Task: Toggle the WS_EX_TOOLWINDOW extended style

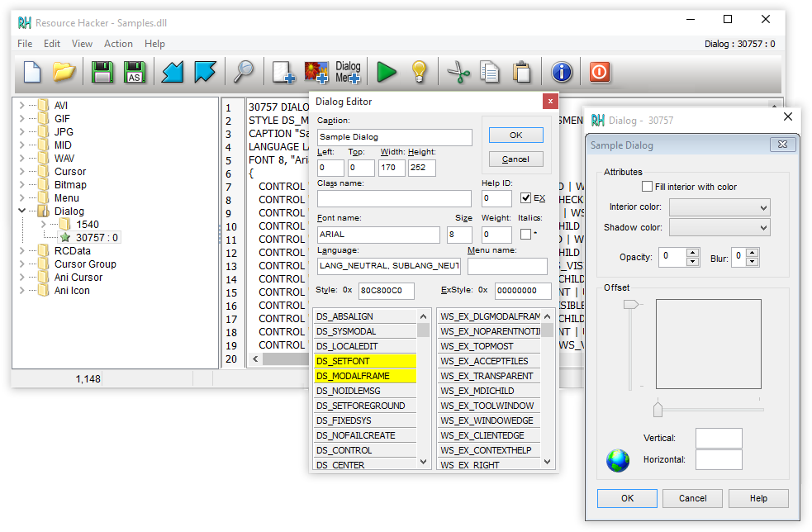Action: coord(489,406)
